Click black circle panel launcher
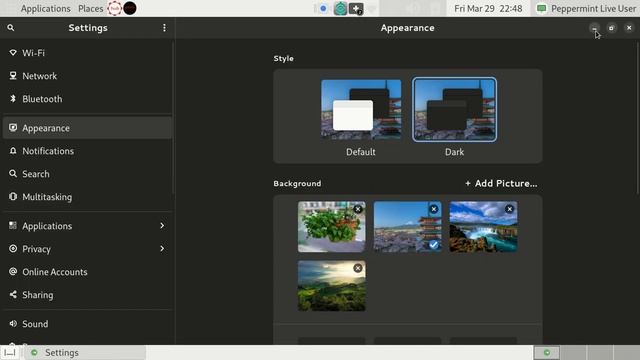 tap(130, 8)
